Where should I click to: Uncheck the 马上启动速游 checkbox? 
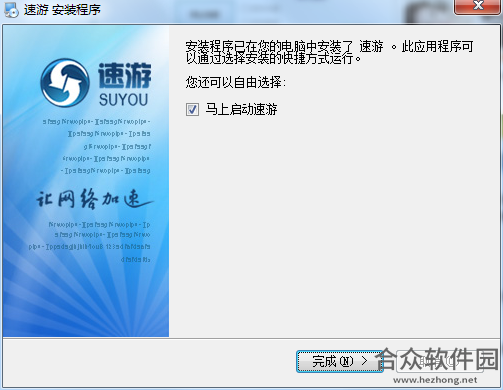(x=192, y=110)
